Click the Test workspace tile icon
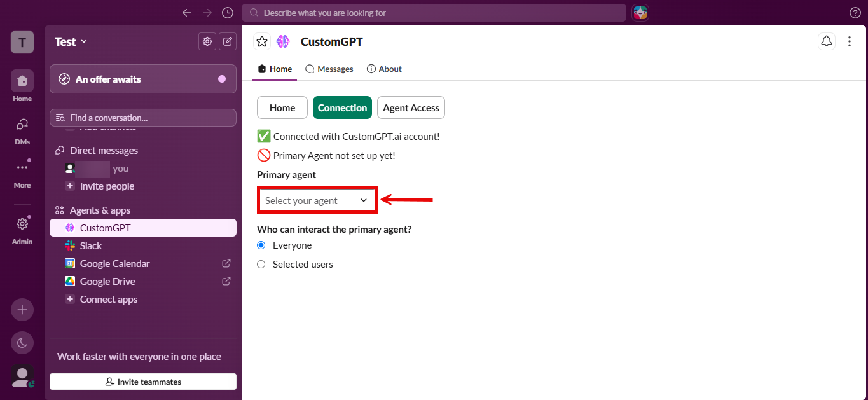Image resolution: width=868 pixels, height=400 pixels. (22, 43)
